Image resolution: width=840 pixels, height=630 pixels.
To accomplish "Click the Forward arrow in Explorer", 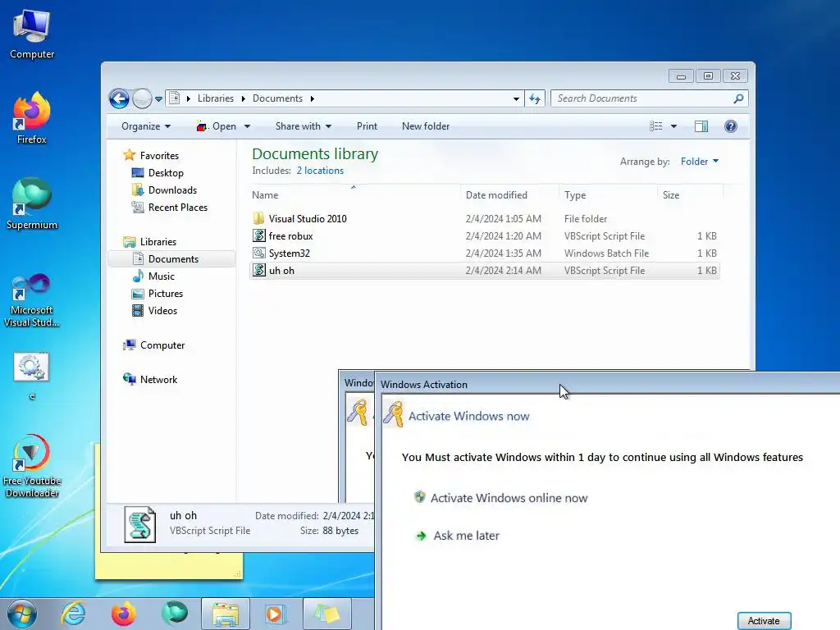I will pyautogui.click(x=142, y=98).
